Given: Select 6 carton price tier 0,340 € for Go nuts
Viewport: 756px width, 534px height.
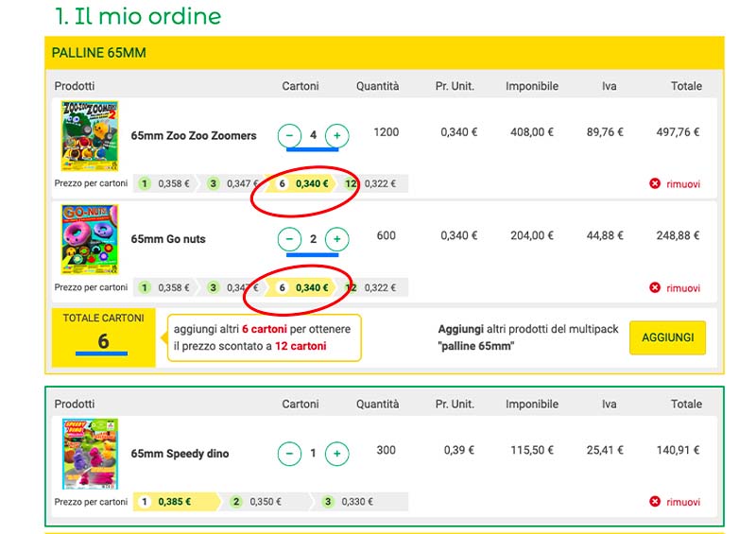Looking at the screenshot, I should (304, 287).
